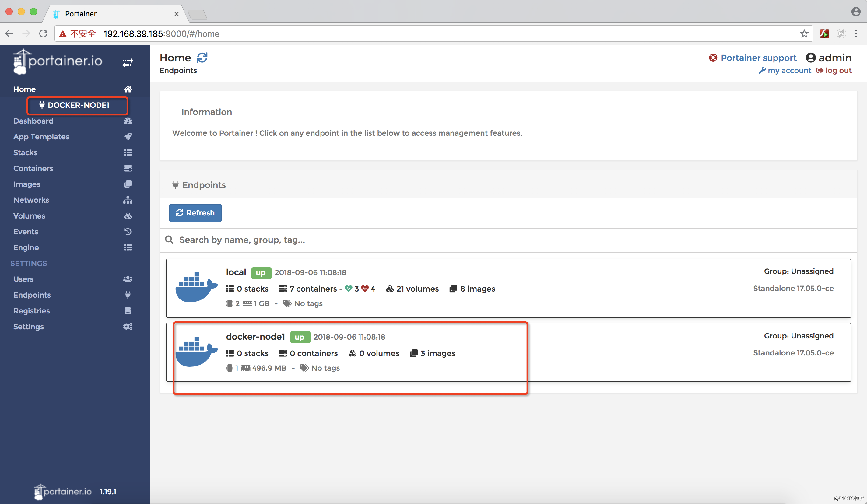Image resolution: width=867 pixels, height=504 pixels.
Task: Click the Images copy icon in sidebar
Action: 128,184
